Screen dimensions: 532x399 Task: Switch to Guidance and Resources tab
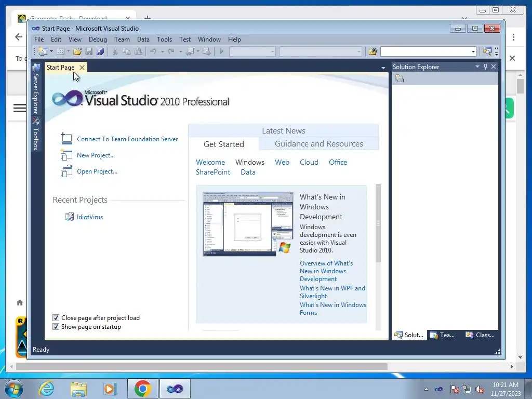tap(318, 144)
